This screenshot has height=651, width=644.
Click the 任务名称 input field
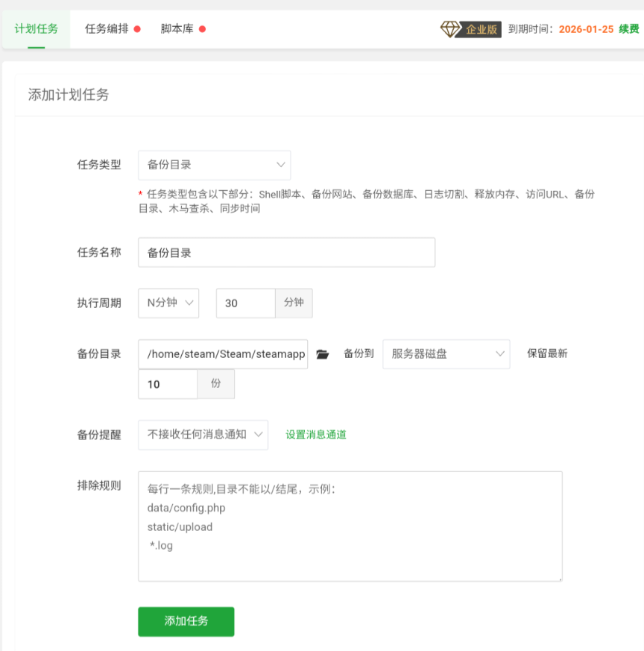click(x=286, y=253)
